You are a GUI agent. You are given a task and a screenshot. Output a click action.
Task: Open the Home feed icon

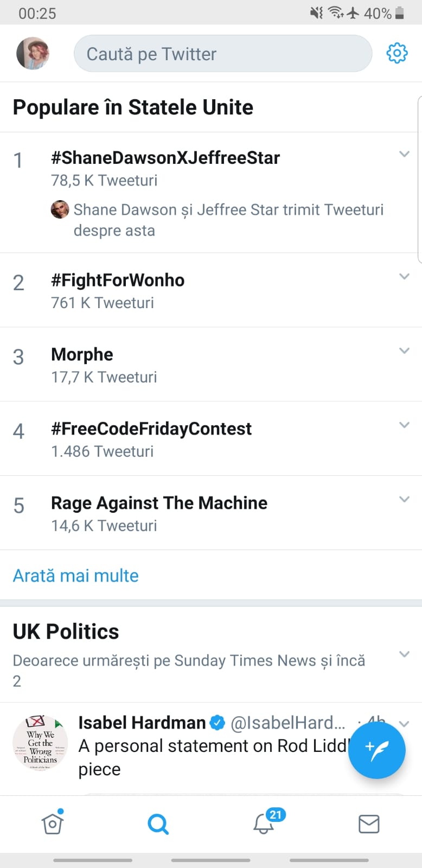point(53,824)
